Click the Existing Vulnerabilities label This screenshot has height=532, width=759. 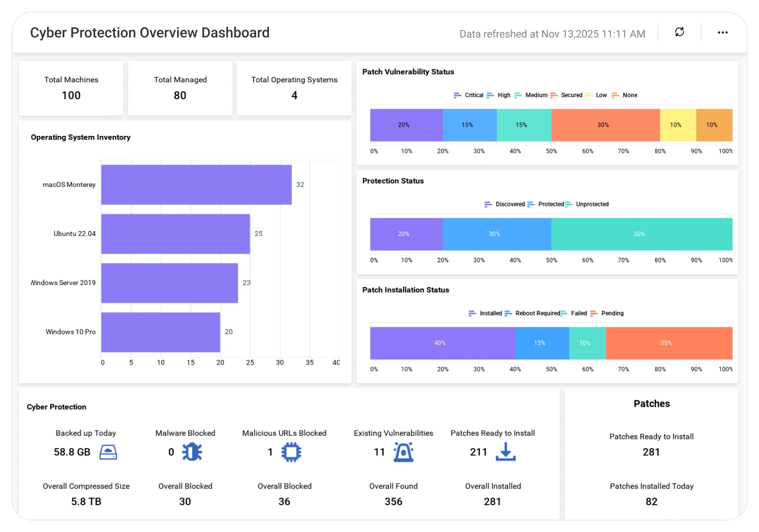tap(393, 433)
